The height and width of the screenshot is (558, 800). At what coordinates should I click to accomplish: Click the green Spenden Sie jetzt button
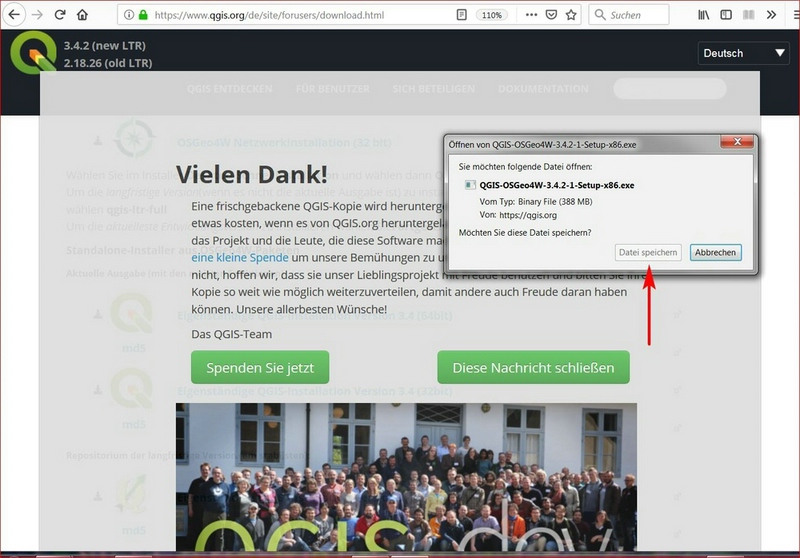tap(260, 367)
